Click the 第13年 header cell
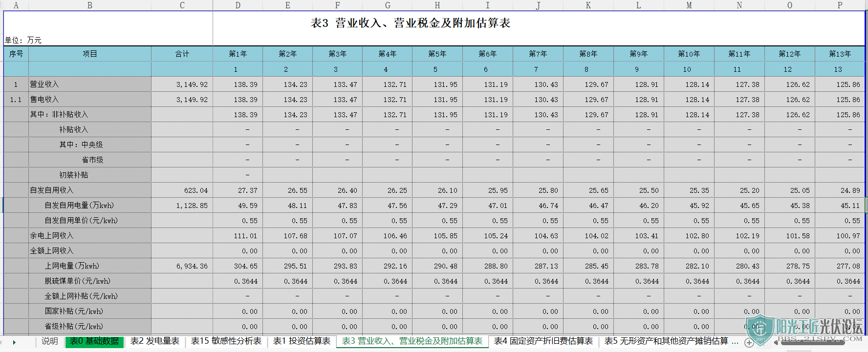The width and height of the screenshot is (868, 352). pyautogui.click(x=840, y=54)
